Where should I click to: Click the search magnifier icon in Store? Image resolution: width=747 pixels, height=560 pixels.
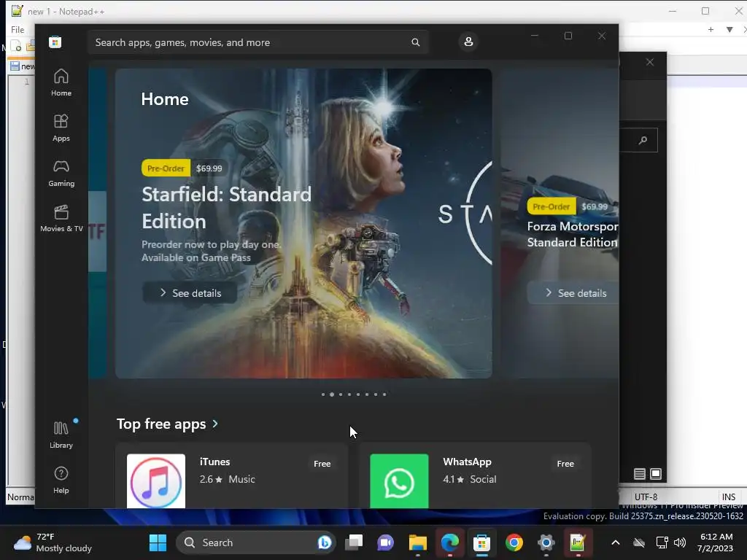(415, 42)
